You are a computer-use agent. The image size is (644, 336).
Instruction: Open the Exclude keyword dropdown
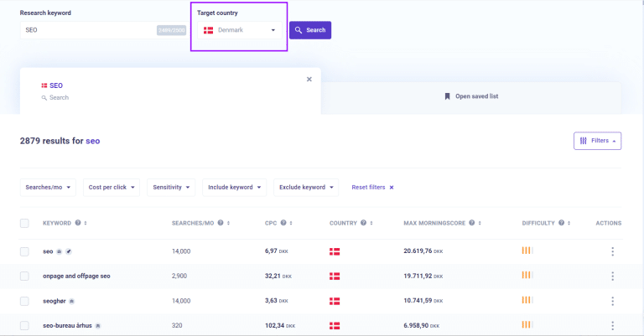click(x=306, y=188)
